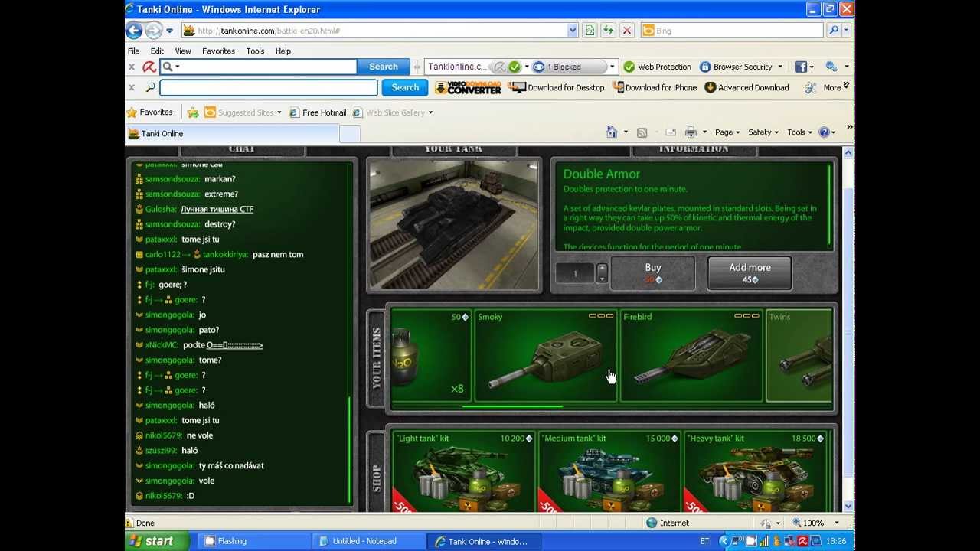Click Download for Desktop link
This screenshot has height=551, width=980.
tap(557, 87)
